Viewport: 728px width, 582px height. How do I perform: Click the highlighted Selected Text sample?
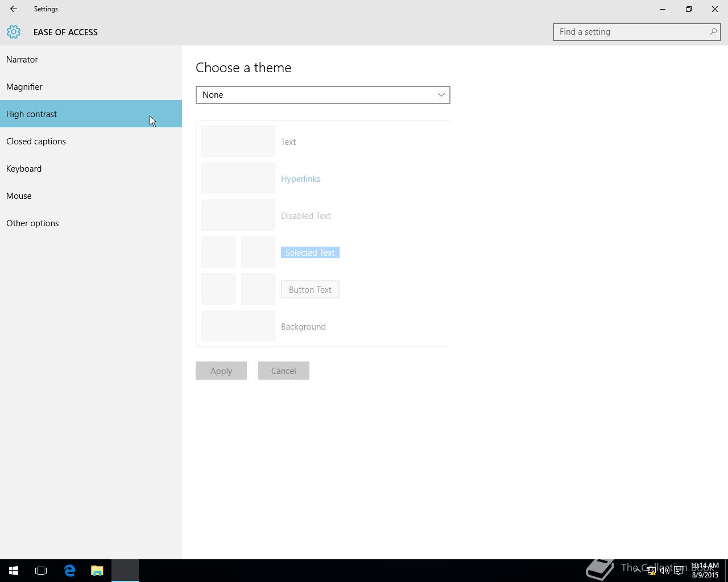pyautogui.click(x=310, y=252)
